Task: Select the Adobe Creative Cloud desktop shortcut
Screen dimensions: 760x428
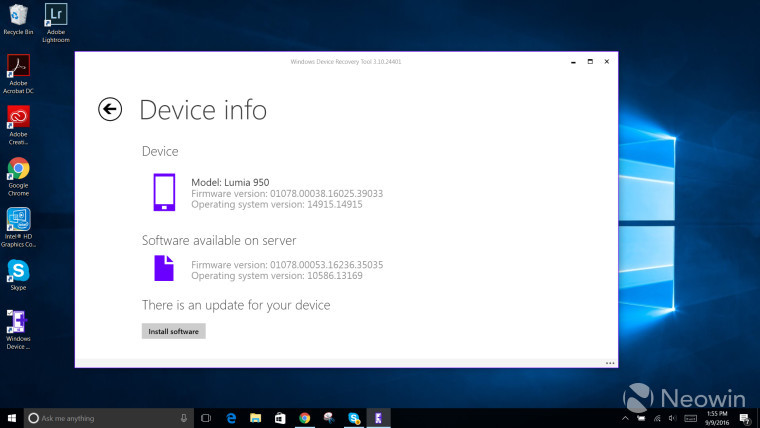Action: coord(18,125)
